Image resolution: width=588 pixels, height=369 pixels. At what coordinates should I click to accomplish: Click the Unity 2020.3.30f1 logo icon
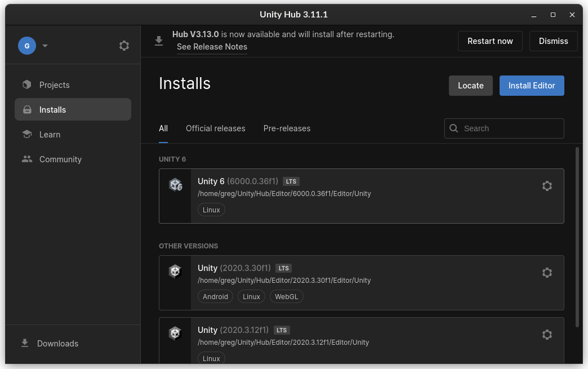coord(175,272)
